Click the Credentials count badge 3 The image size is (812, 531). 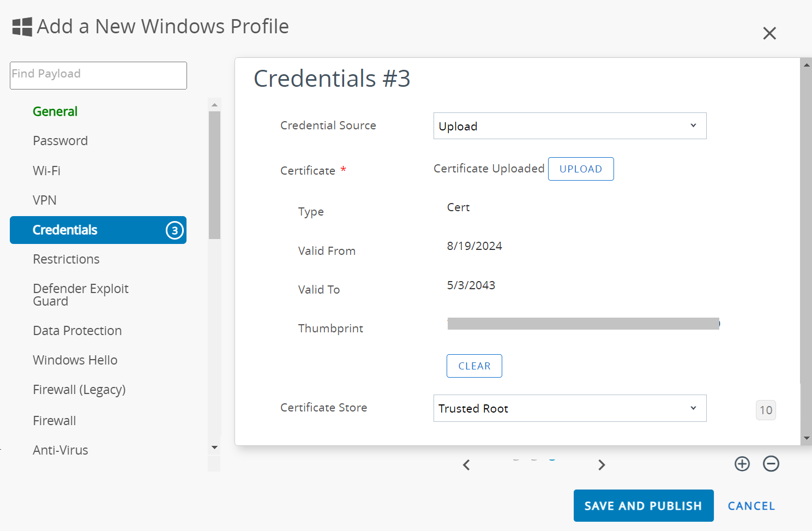175,230
